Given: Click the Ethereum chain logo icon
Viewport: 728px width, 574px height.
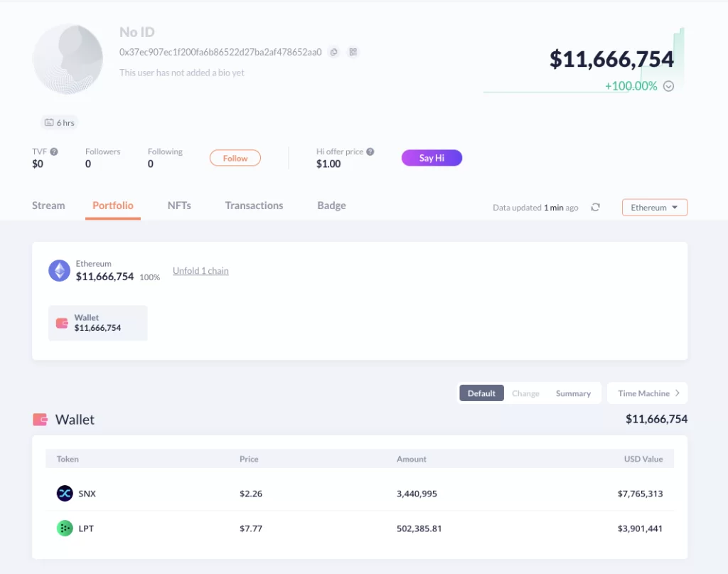Looking at the screenshot, I should click(x=60, y=270).
